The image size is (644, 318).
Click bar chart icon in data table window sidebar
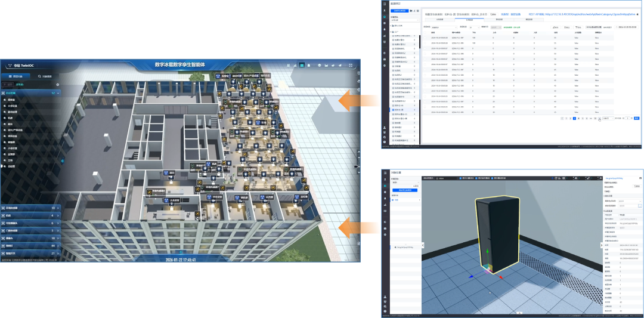click(385, 36)
